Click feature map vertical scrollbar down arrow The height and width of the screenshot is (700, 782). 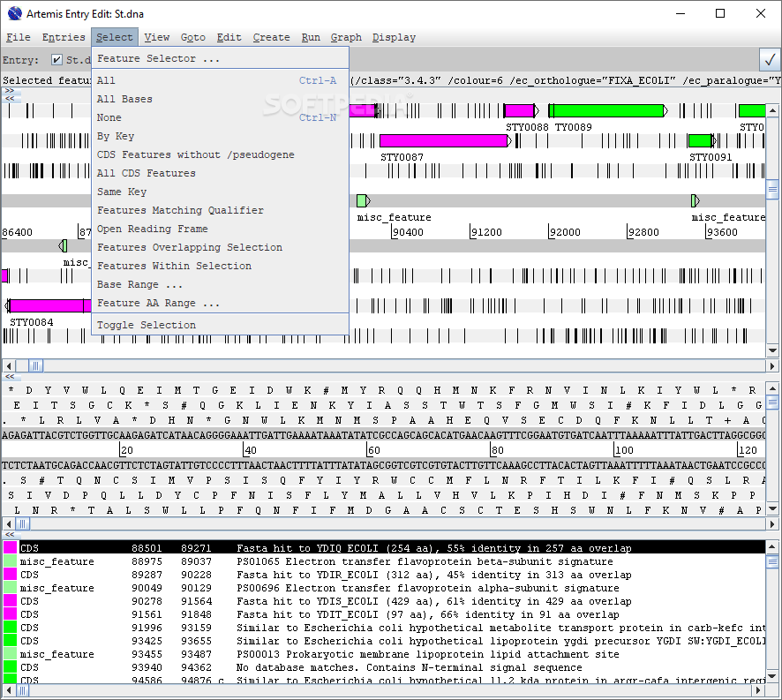click(772, 350)
